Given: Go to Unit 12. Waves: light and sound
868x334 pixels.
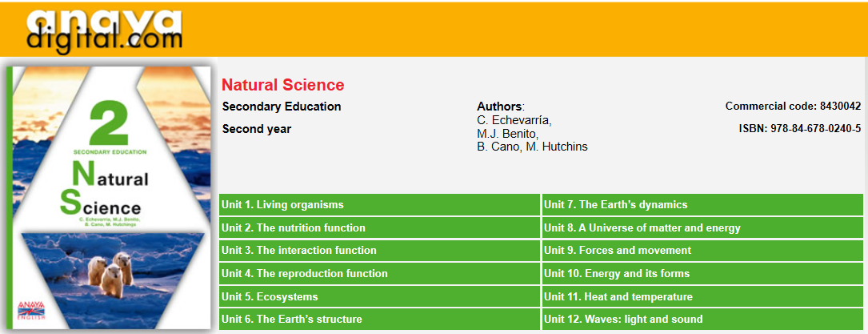Looking at the screenshot, I should pos(702,319).
